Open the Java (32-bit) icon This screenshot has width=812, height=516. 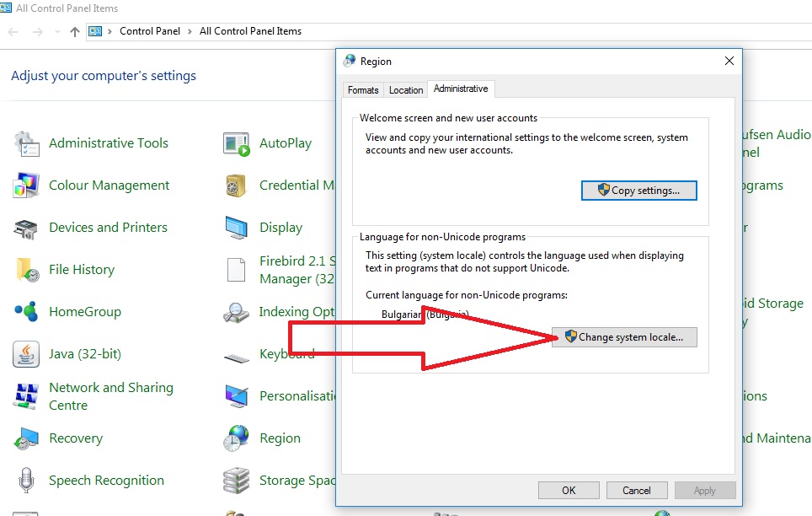[x=27, y=354]
